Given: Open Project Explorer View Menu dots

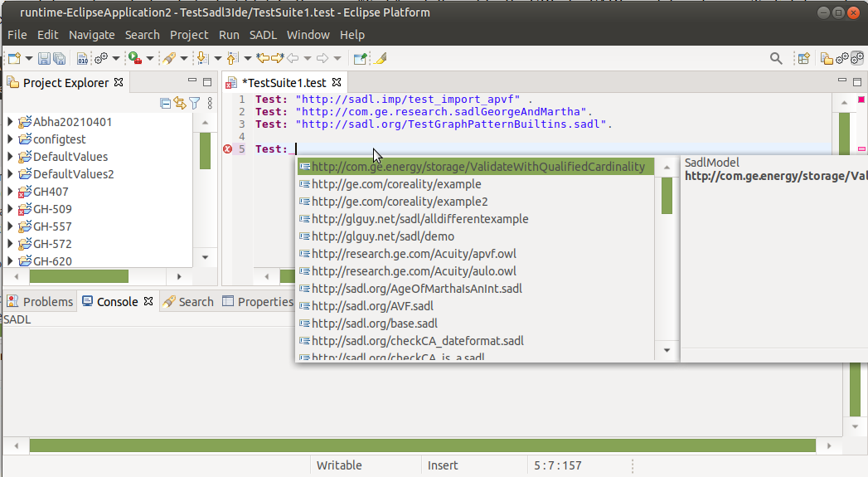Looking at the screenshot, I should [x=210, y=103].
